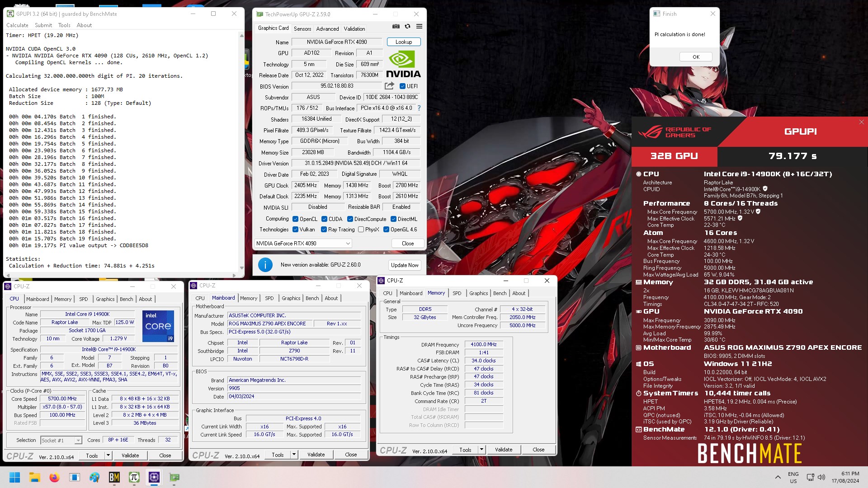Click the PI value output line CDD8EE5D8

click(x=79, y=245)
